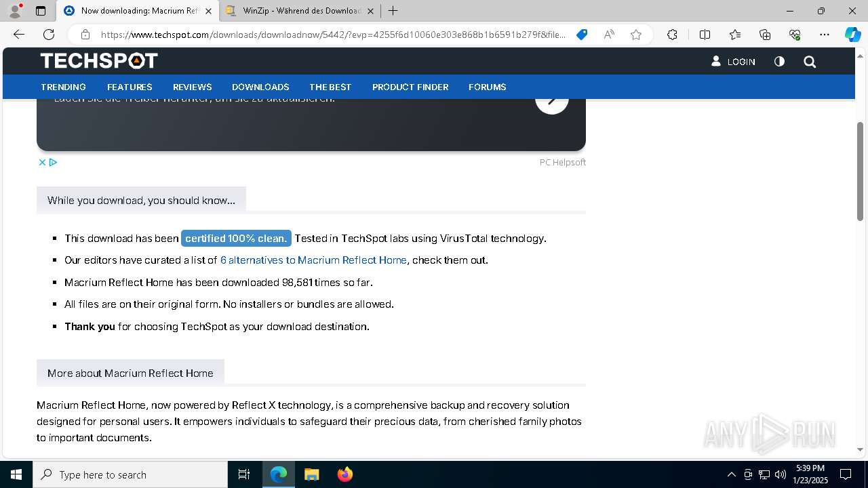Close the ad using X icon
This screenshot has height=488, width=868.
42,162
